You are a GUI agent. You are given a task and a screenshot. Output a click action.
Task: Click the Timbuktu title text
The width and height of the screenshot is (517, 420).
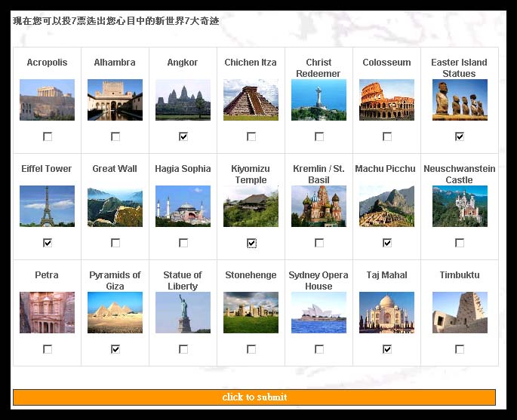click(460, 275)
